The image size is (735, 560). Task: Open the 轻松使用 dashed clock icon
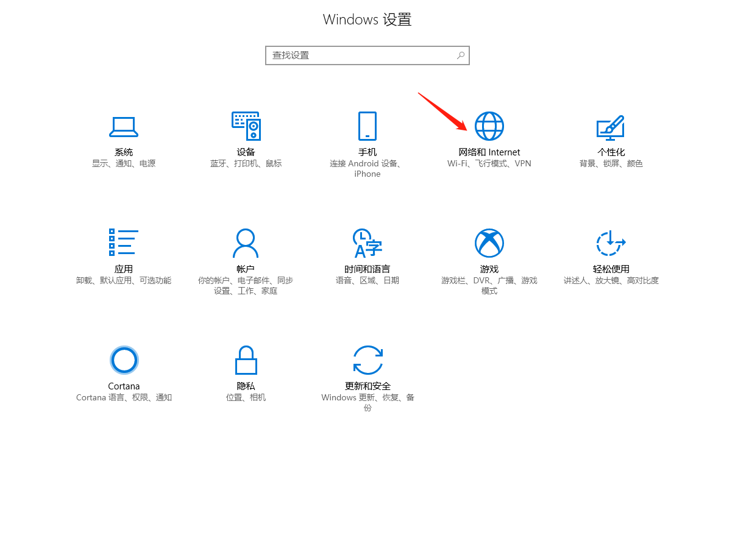pos(611,243)
